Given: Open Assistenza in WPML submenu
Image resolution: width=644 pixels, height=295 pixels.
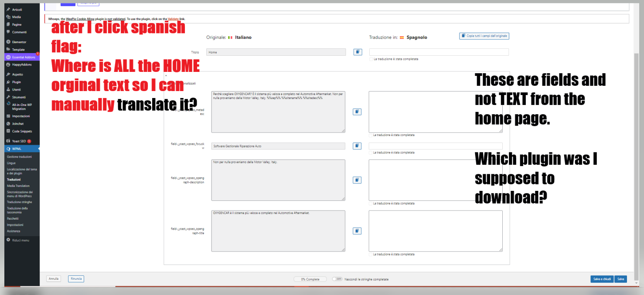Looking at the screenshot, I should 14,231.
